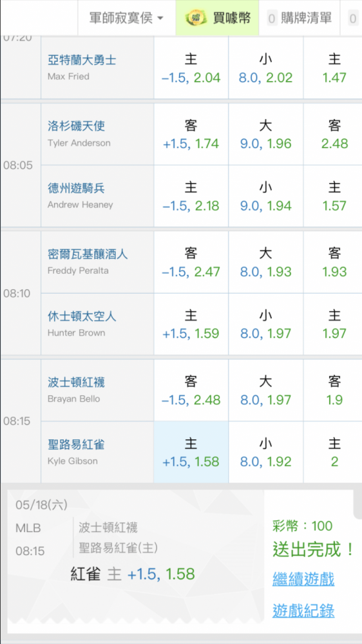Viewport: 362px width, 644px height.
Task: Click the 購牌清單 count badge
Action: (272, 19)
